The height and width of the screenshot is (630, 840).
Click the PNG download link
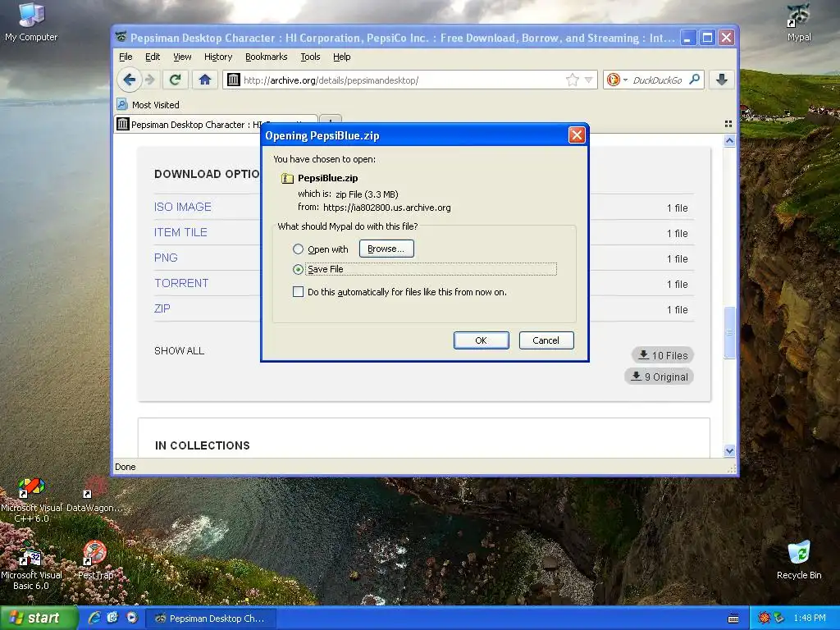166,258
